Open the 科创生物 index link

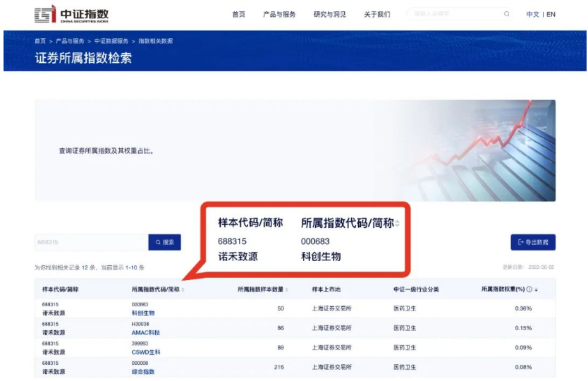click(143, 313)
